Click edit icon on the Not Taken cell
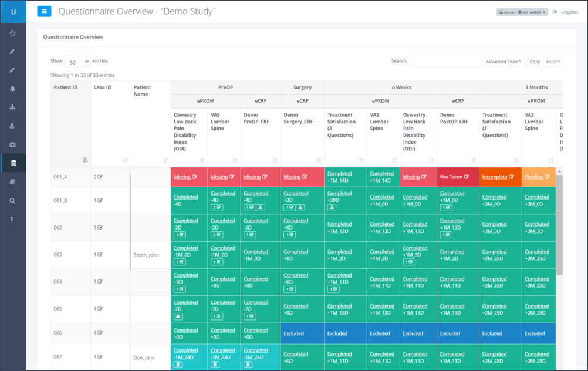The width and height of the screenshot is (588, 371). point(468,177)
